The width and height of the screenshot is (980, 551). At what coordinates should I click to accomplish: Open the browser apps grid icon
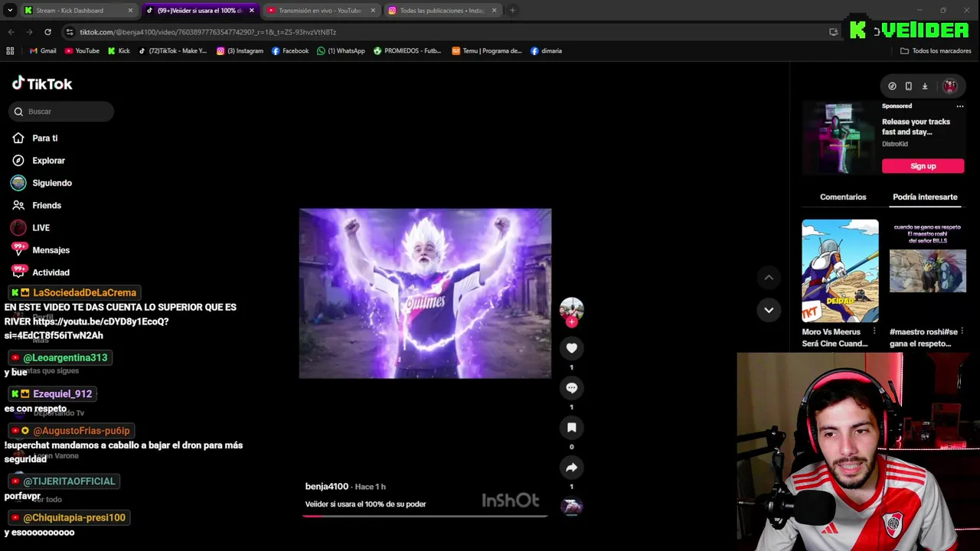pyautogui.click(x=10, y=51)
